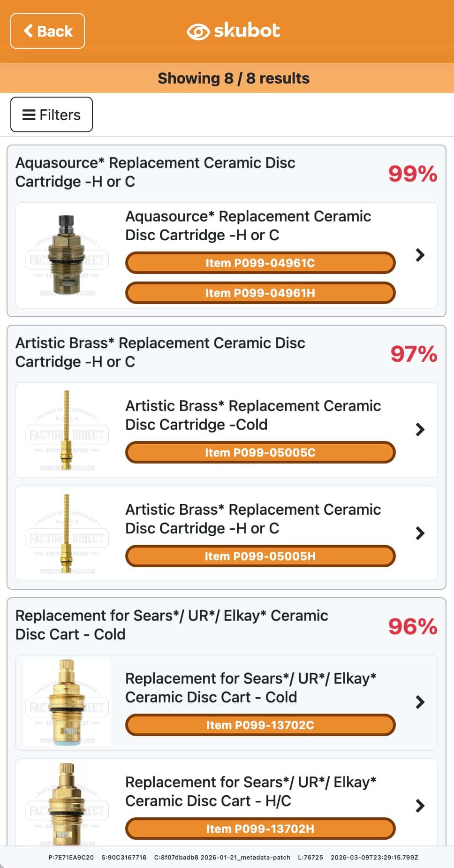
Task: View the Sears Cold cartridge thumbnail
Action: point(67,702)
